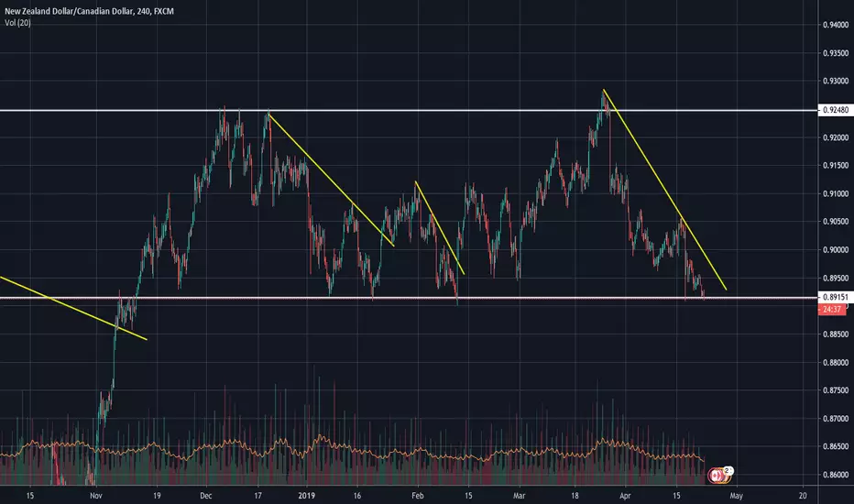The width and height of the screenshot is (854, 504).
Task: Select the short yellow trendline in February
Action: click(x=440, y=228)
